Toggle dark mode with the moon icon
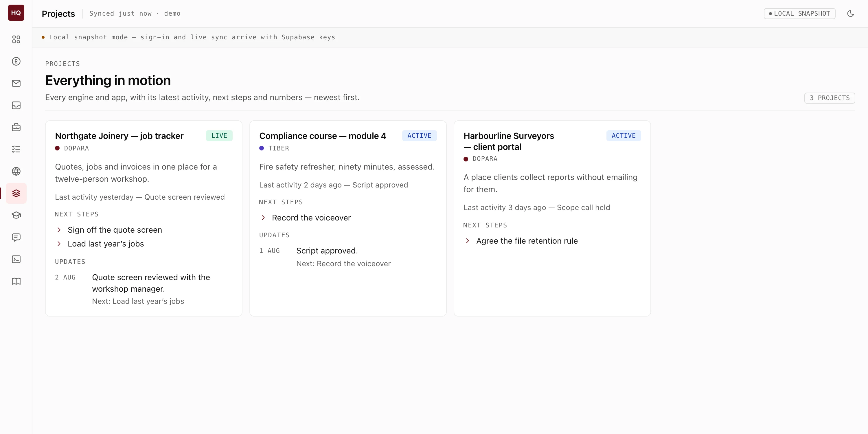Image resolution: width=868 pixels, height=434 pixels. [850, 14]
